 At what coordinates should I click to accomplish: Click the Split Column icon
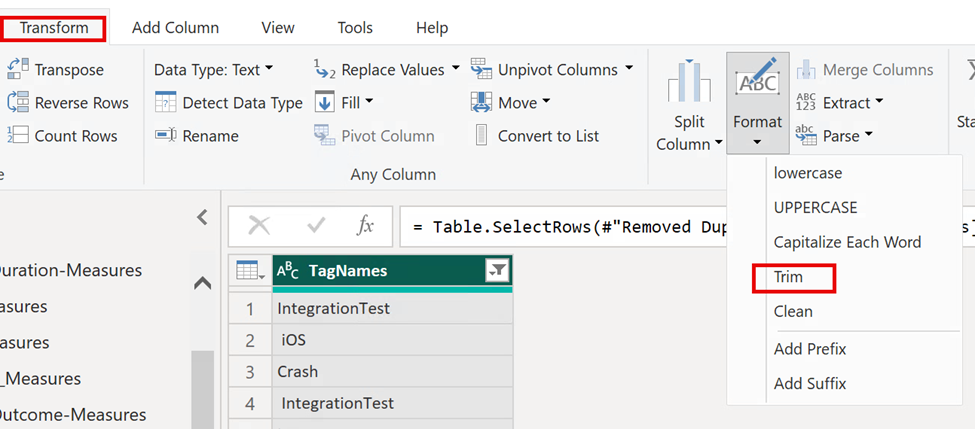(688, 81)
